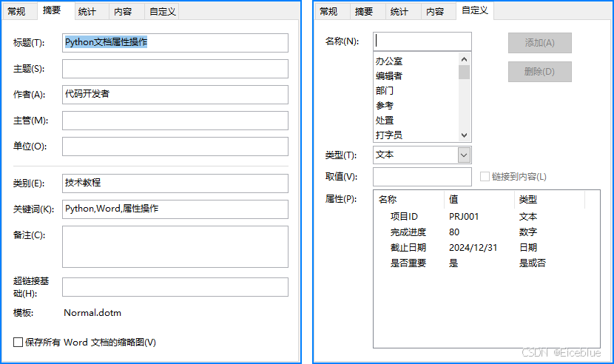Screen dimensions: 614x364
Task: Click the 类型 column header in properties list
Action: (x=550, y=200)
